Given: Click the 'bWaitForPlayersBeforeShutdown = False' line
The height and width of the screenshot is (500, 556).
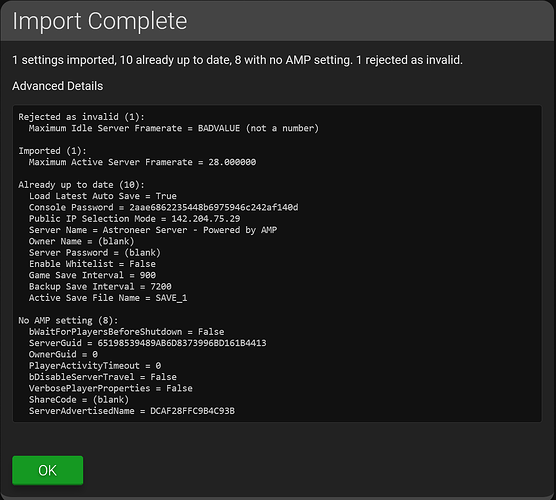Looking at the screenshot, I should pos(126,332).
